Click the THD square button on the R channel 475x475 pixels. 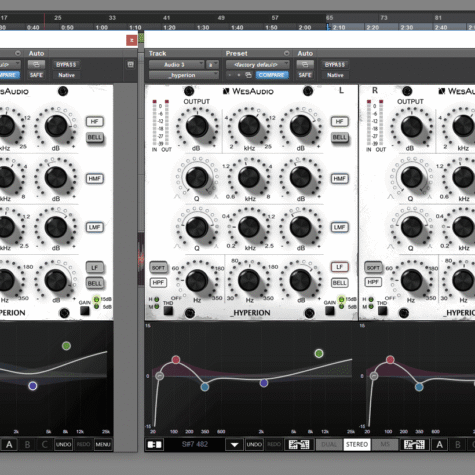click(382, 311)
